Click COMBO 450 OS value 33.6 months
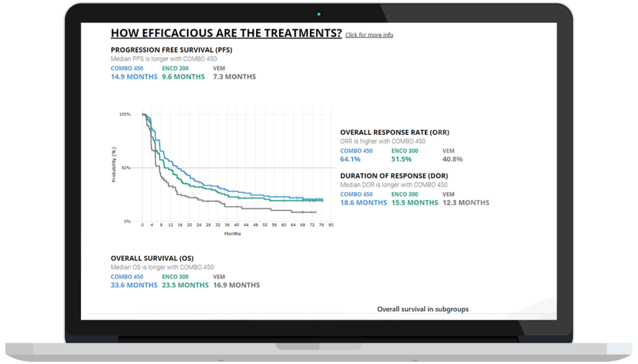The width and height of the screenshot is (638, 364). point(134,285)
